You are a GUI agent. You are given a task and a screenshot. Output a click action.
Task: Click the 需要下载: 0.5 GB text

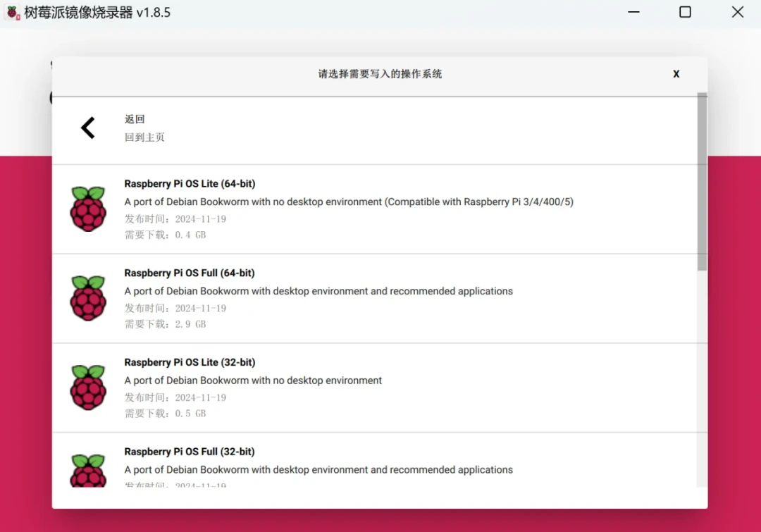165,414
